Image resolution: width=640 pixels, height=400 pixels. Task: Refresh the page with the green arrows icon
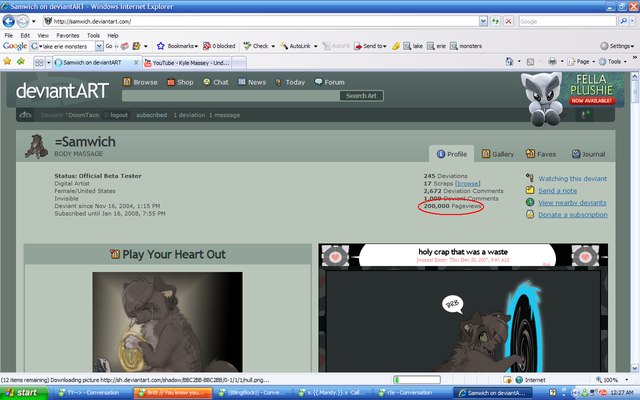point(496,21)
